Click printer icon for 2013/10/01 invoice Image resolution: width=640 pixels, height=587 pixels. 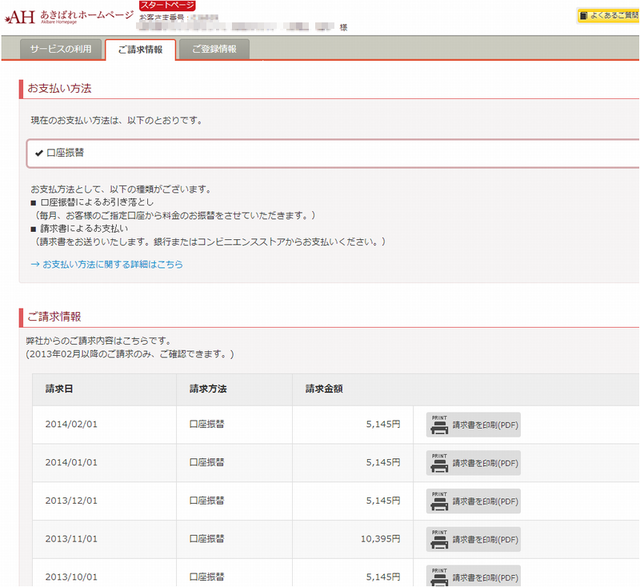point(438,576)
